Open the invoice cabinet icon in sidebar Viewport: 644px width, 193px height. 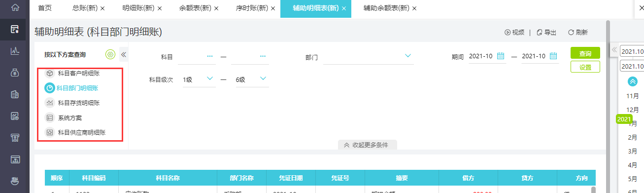tap(15, 138)
